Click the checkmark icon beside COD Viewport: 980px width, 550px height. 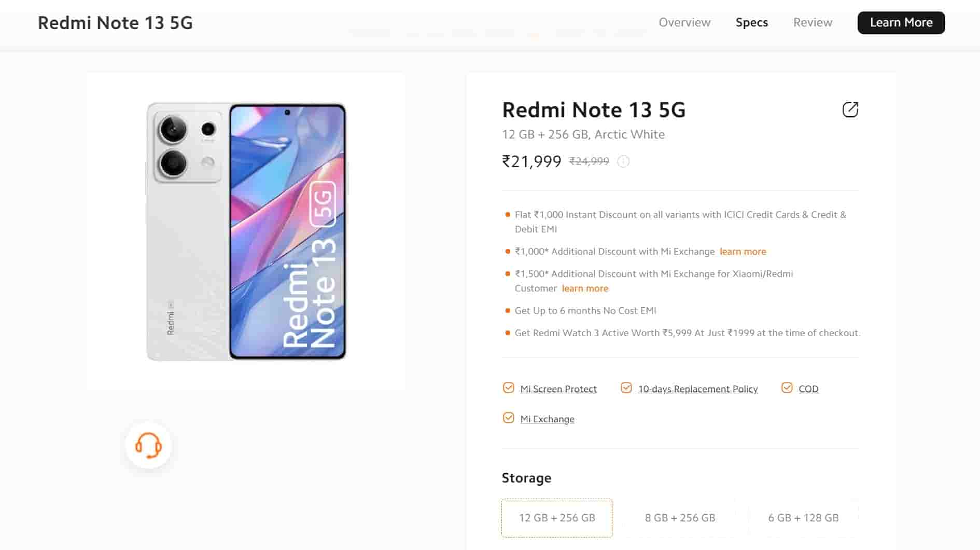[788, 388]
